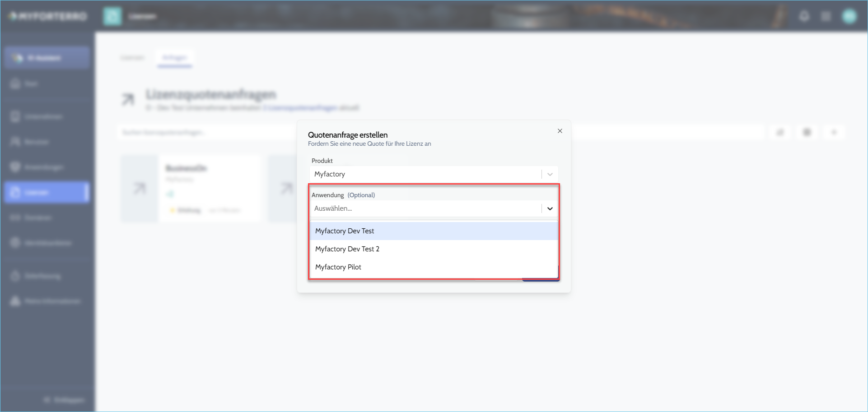The image size is (868, 412).
Task: Click the teal app icon in header
Action: point(112,17)
